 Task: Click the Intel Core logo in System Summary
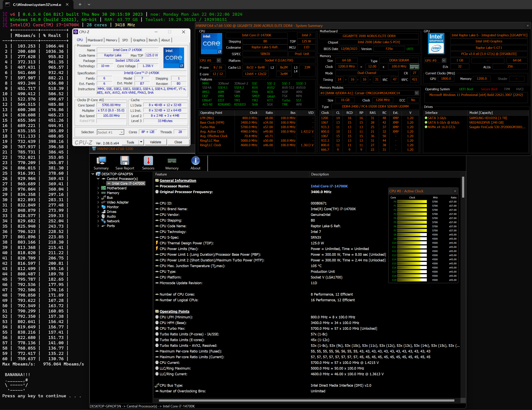click(211, 44)
